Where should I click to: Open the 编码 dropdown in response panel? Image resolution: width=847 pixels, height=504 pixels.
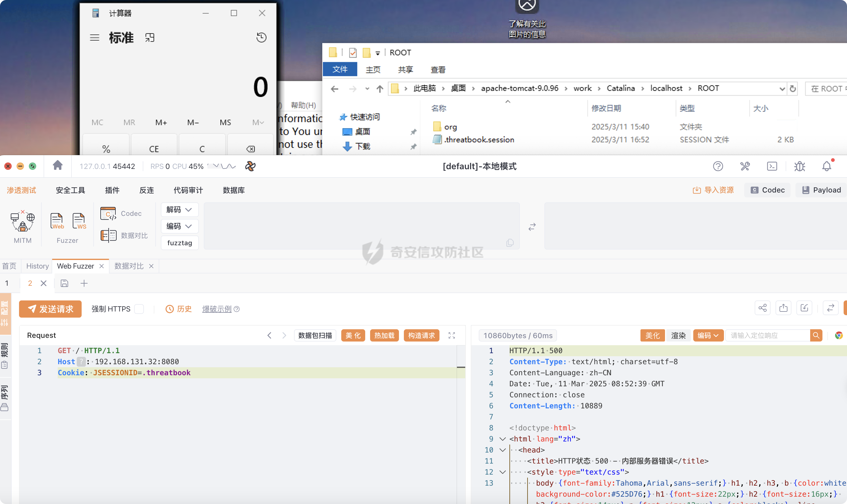pos(708,336)
